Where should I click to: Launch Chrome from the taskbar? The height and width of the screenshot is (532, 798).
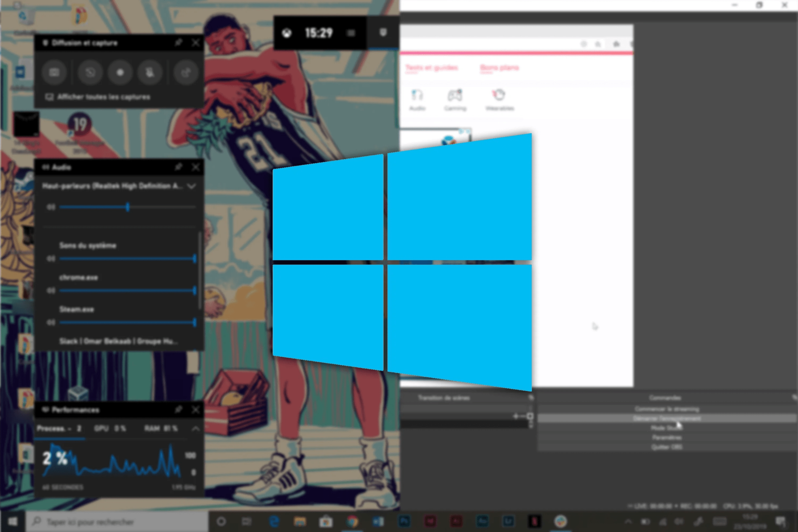pos(353,521)
